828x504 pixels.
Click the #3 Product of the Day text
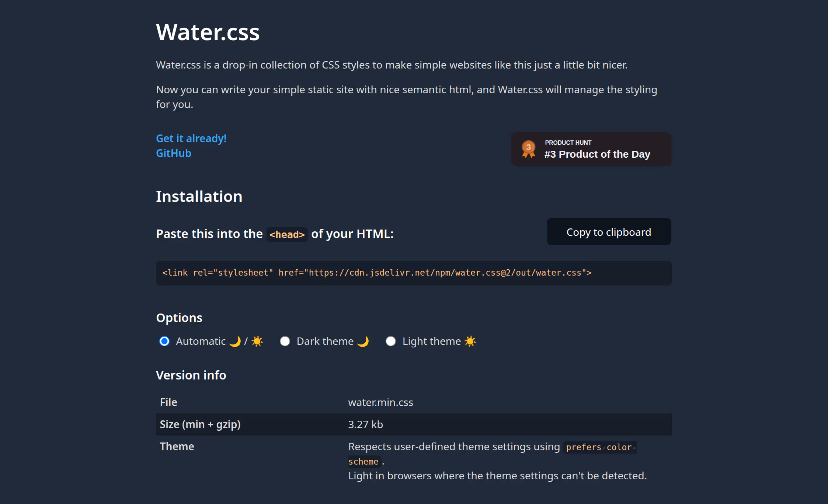[597, 154]
